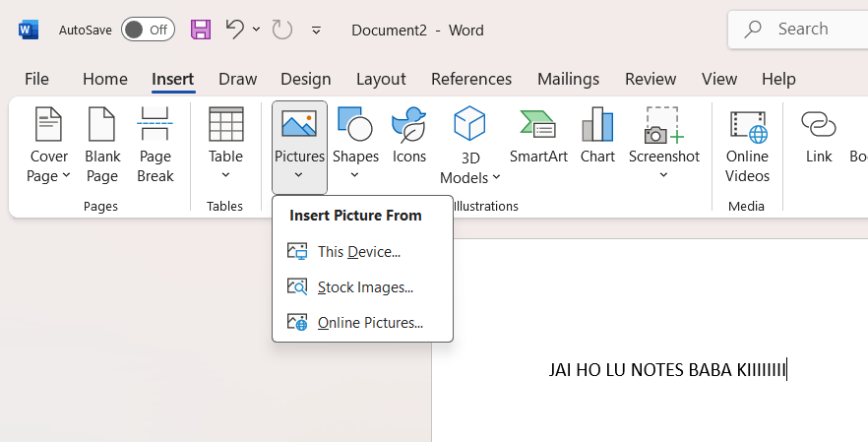868x442 pixels.
Task: Open the Icons gallery
Action: tap(409, 138)
